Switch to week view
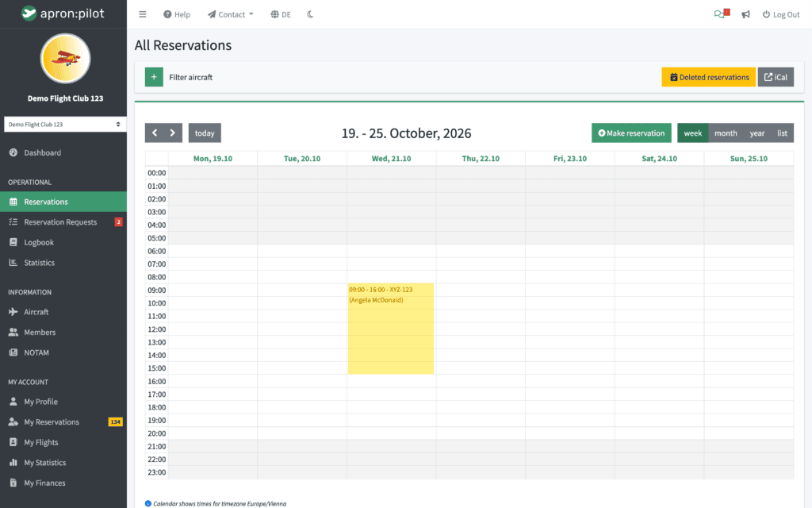 693,133
